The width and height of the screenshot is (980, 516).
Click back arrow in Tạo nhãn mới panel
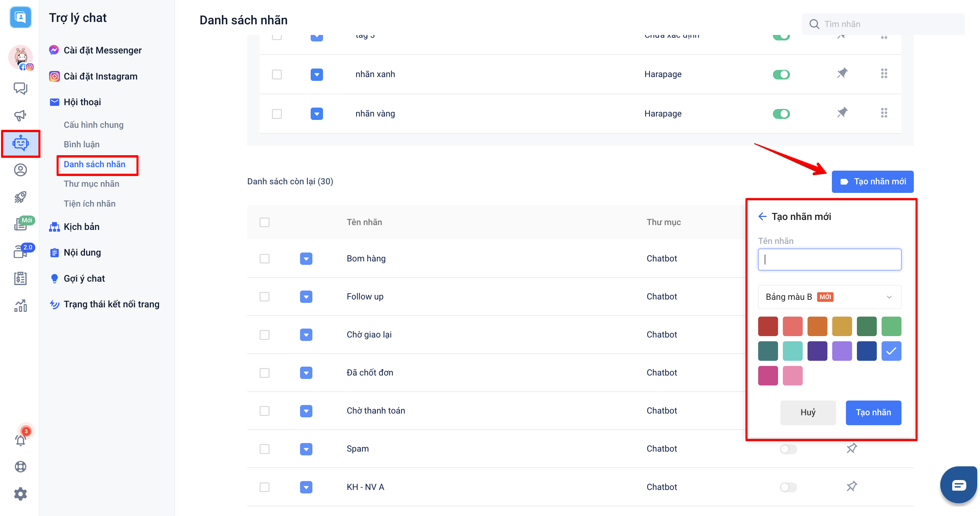(x=762, y=216)
